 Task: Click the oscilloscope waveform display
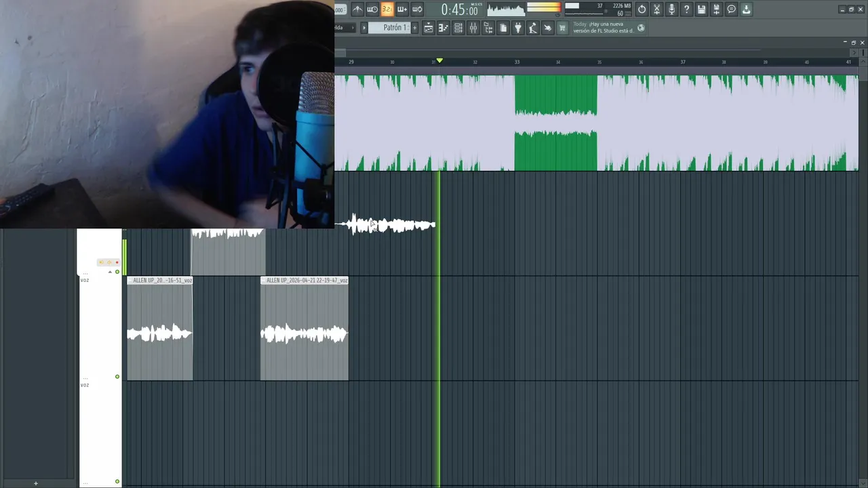506,9
